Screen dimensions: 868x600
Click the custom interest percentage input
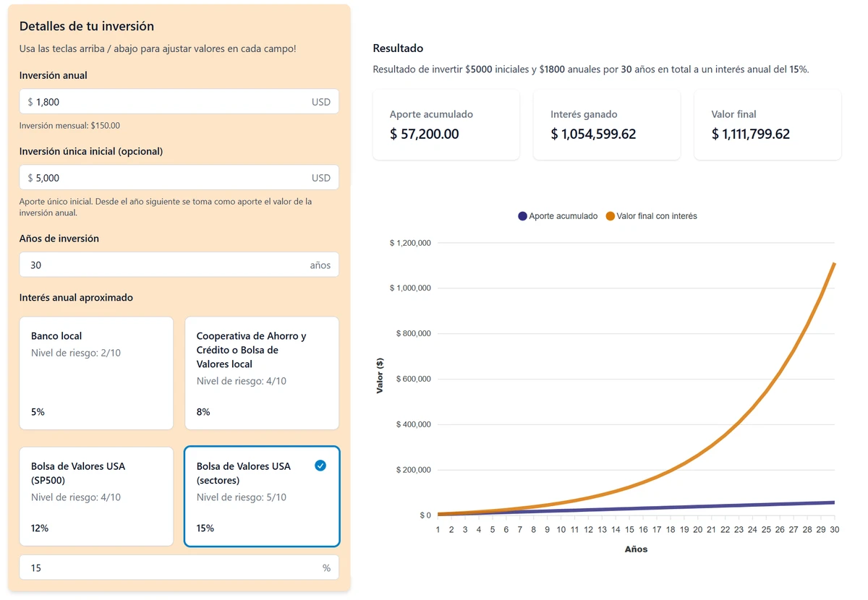166,568
